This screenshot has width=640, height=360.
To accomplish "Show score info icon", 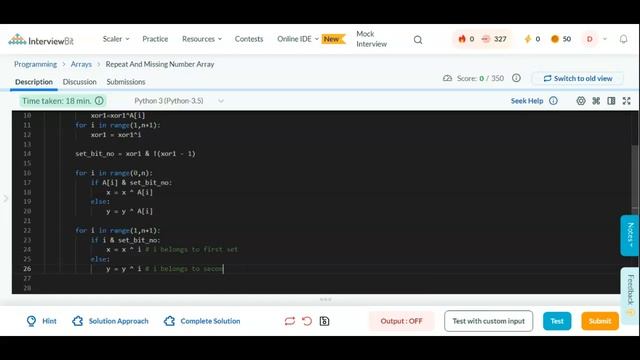I will (x=516, y=78).
